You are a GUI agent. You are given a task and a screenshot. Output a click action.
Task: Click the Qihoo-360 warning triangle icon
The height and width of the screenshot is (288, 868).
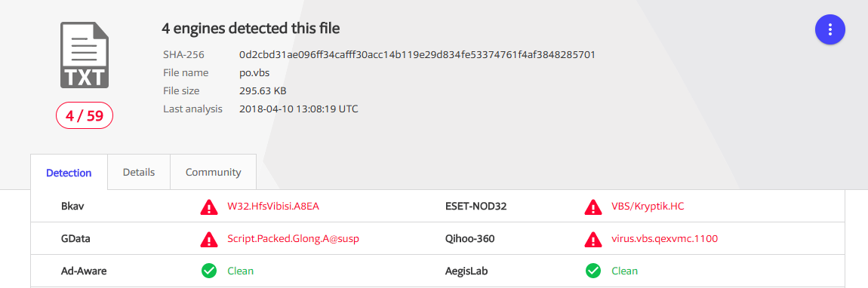[593, 239]
